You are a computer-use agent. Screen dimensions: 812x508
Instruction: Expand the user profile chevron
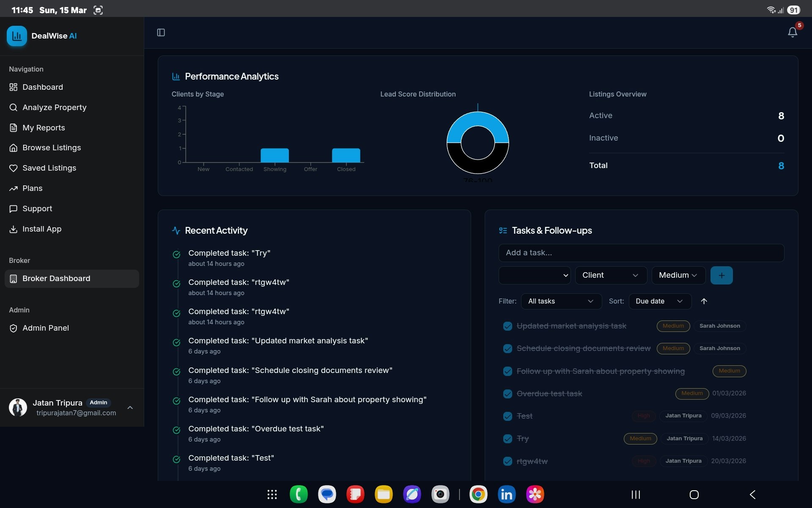tap(130, 408)
